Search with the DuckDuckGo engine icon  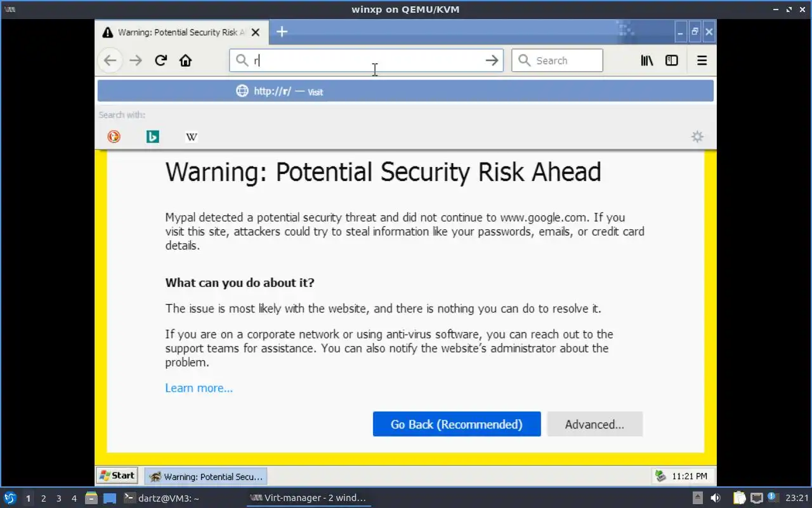point(114,137)
